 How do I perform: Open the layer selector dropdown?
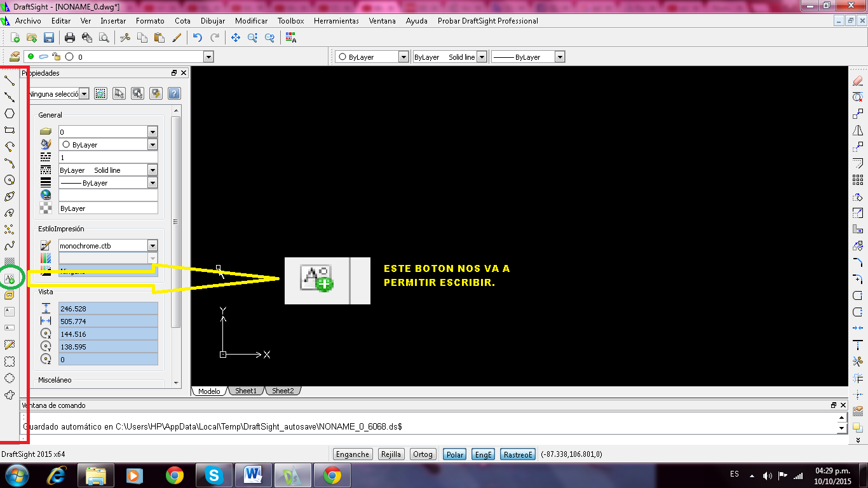tap(208, 57)
